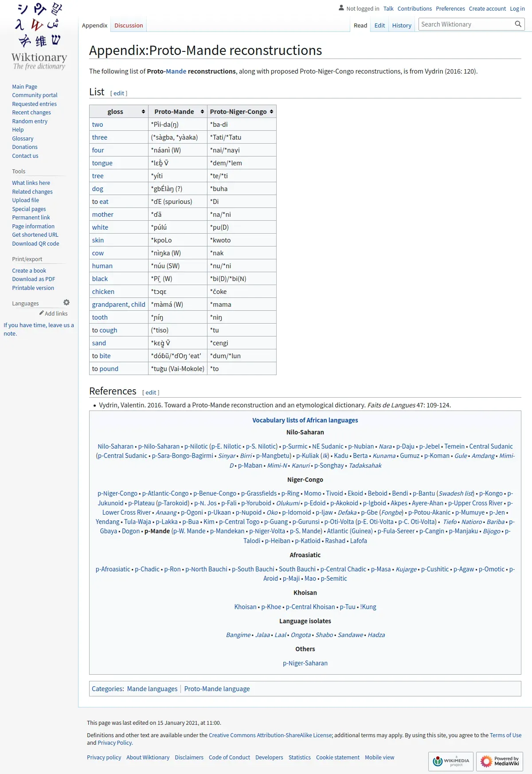
Task: Open Vocabulary lists of African languages
Action: pyautogui.click(x=305, y=420)
